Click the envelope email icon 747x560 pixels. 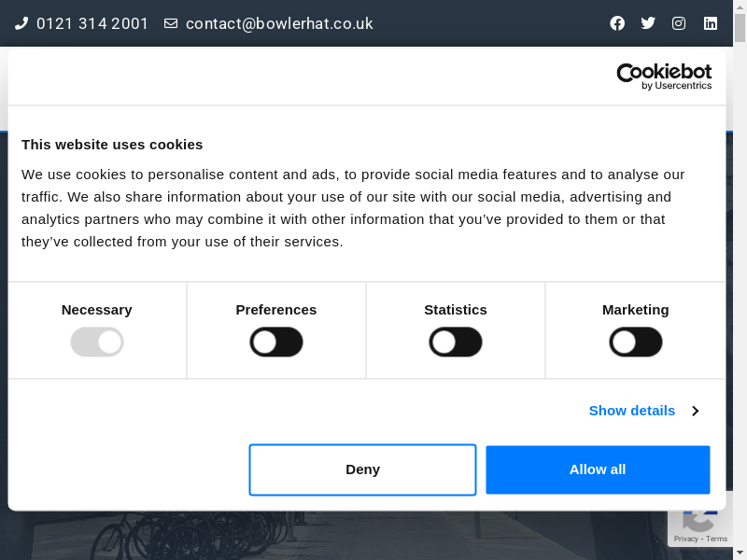(171, 23)
